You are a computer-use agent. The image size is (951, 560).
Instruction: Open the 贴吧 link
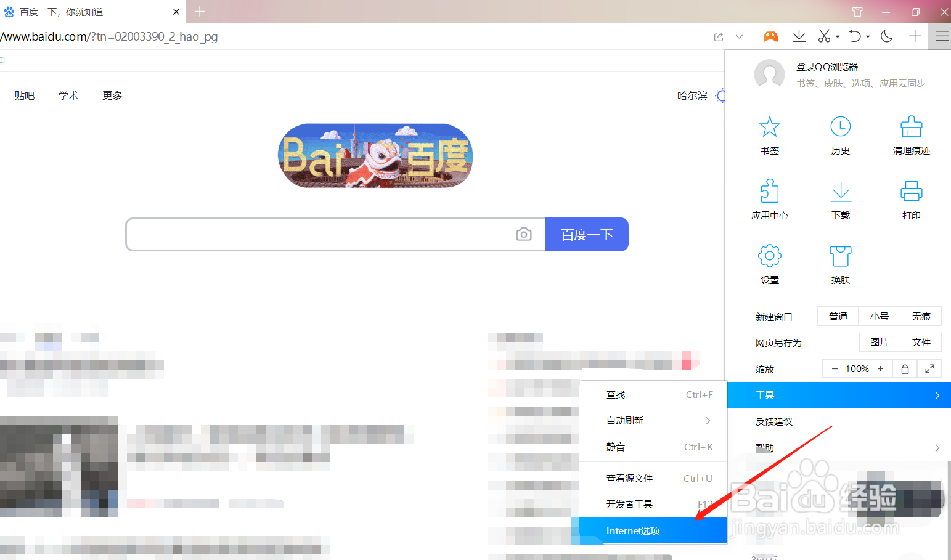25,95
